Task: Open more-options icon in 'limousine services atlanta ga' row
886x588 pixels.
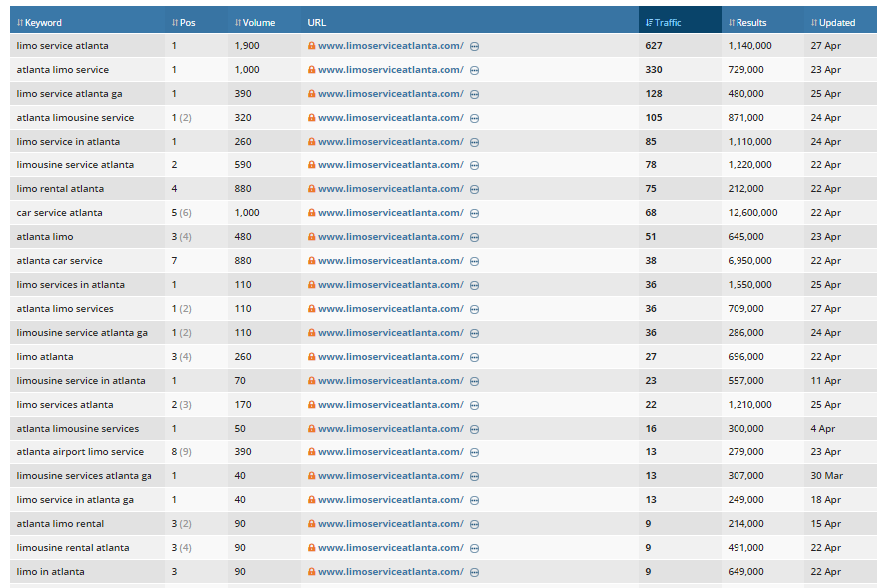Action: (475, 476)
